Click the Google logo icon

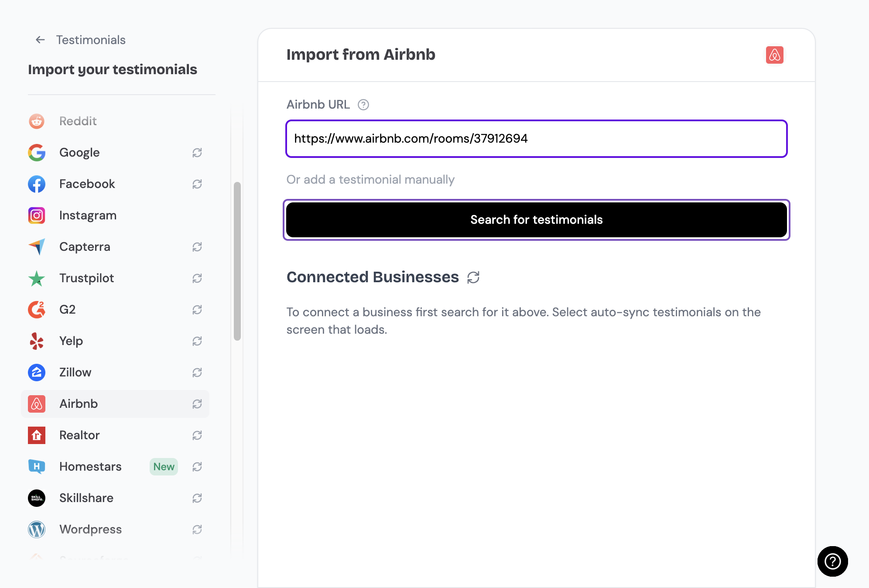(37, 153)
